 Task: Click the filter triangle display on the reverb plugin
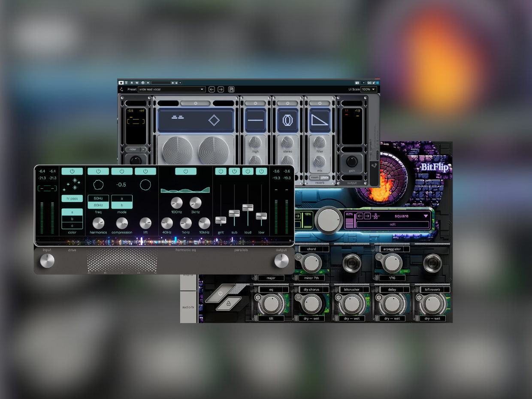click(x=320, y=120)
